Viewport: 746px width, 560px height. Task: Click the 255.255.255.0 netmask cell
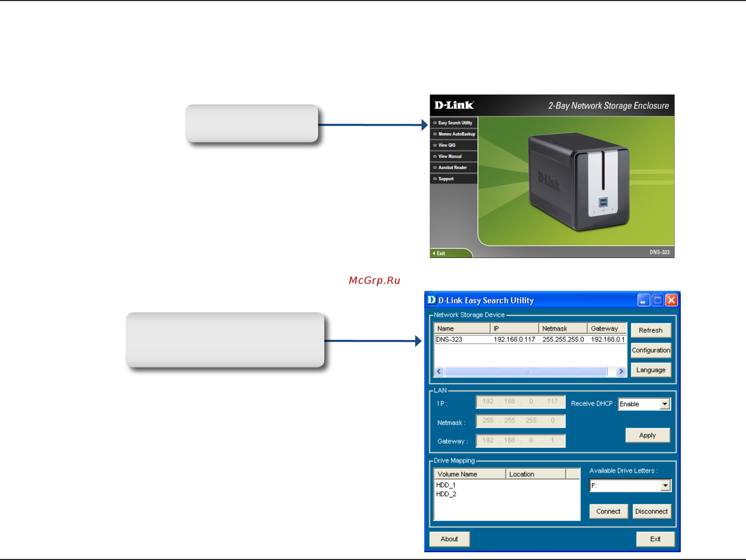click(563, 339)
